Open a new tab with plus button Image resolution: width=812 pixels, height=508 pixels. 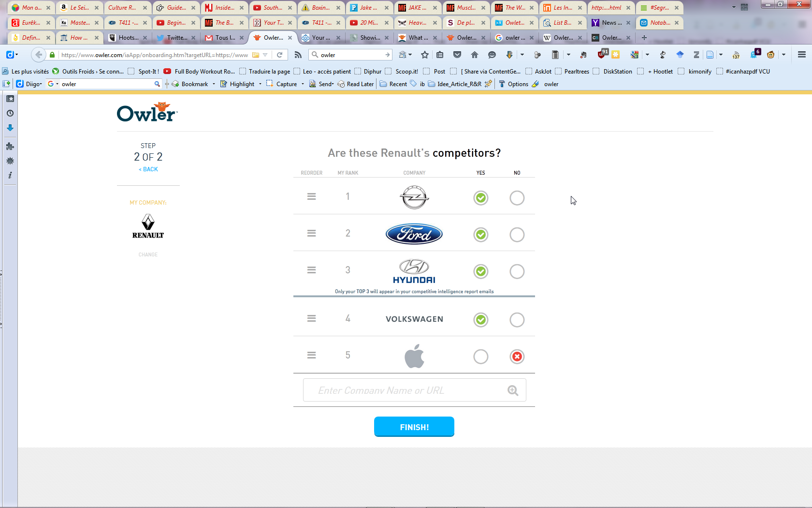tap(644, 37)
